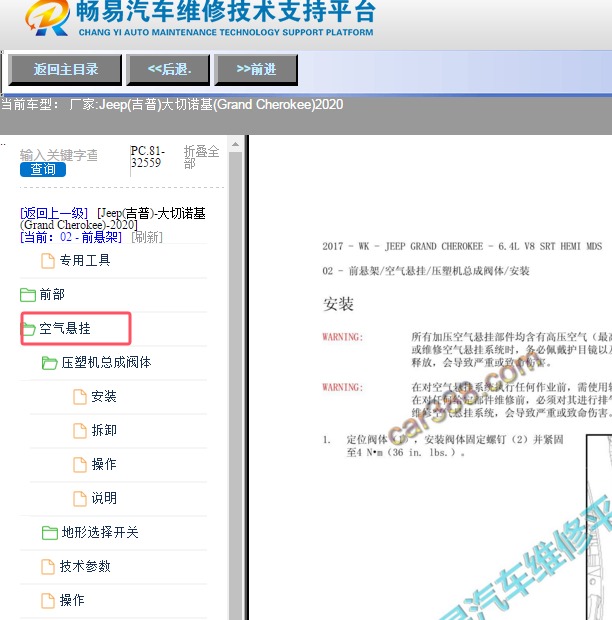Click step 1 text 定位阀体

click(455, 446)
